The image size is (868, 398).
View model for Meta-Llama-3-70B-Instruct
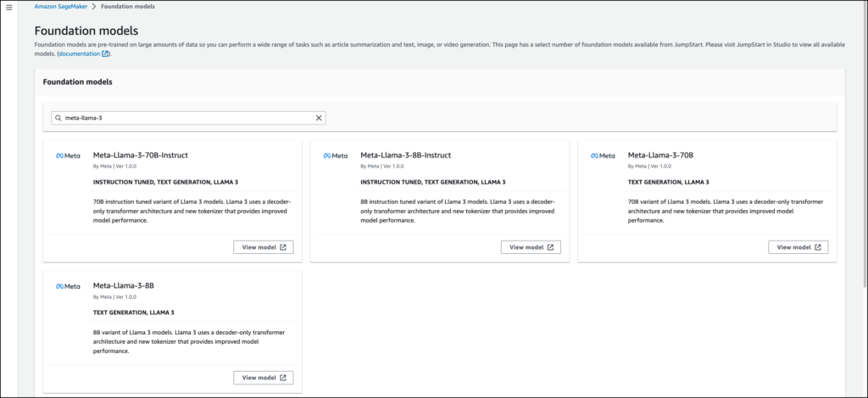click(264, 247)
